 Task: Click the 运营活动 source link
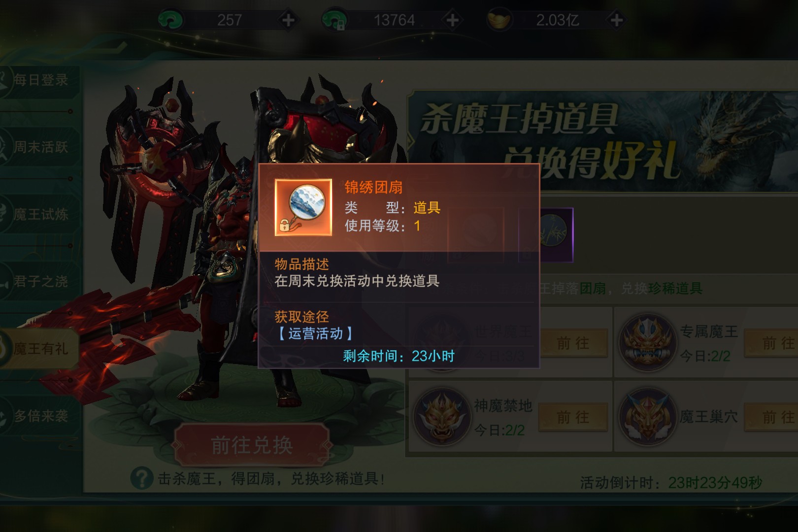pos(315,333)
